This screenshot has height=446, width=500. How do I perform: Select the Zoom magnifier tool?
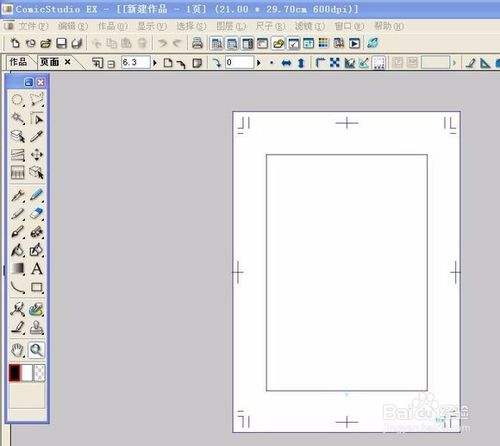tap(36, 350)
